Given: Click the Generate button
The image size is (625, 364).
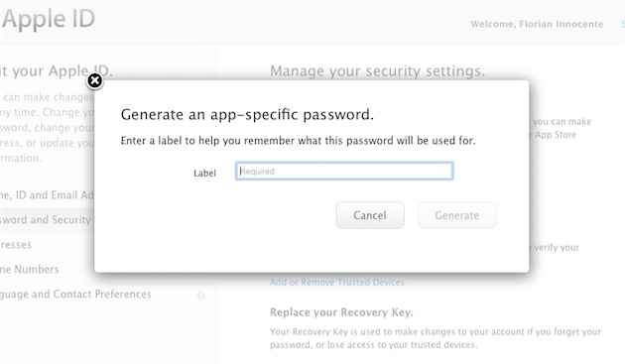Looking at the screenshot, I should 456,215.
